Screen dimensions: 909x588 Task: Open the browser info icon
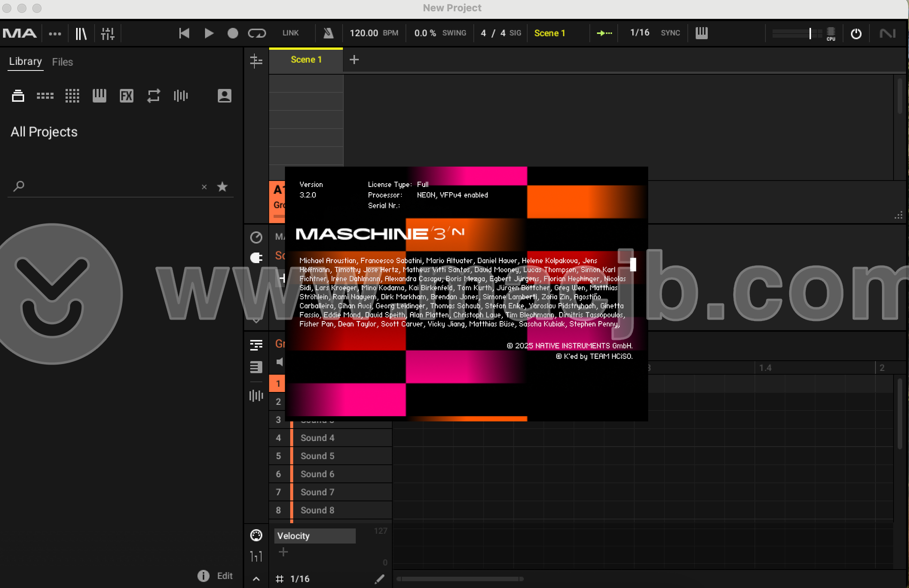203,576
